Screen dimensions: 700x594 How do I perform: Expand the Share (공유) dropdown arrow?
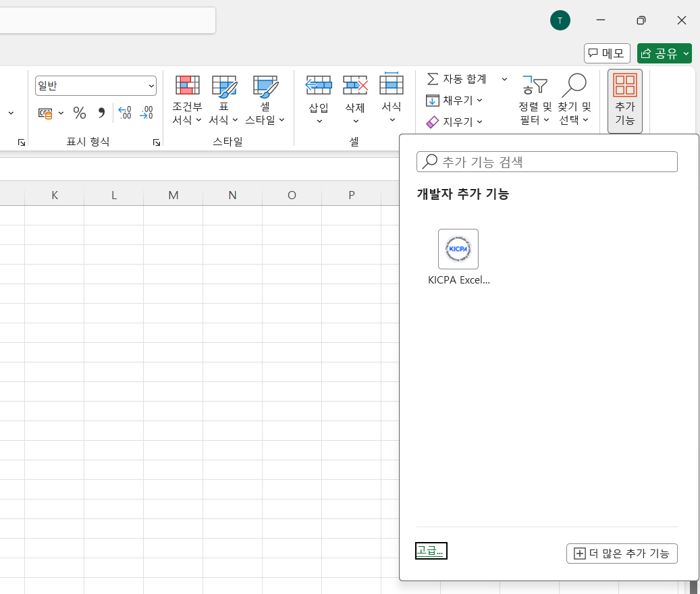(686, 53)
